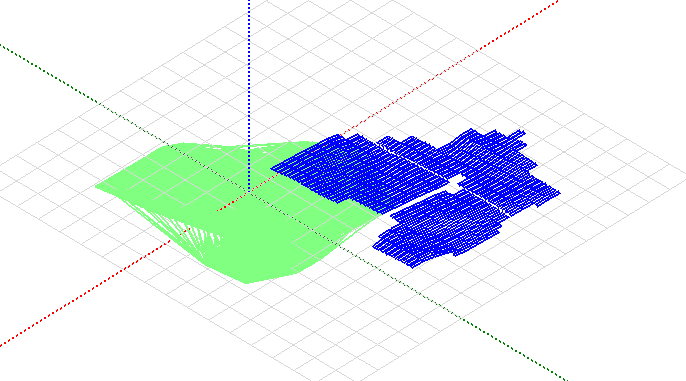Click the small white notch in blue toolpath
This screenshot has height=381, width=686.
tap(456, 182)
